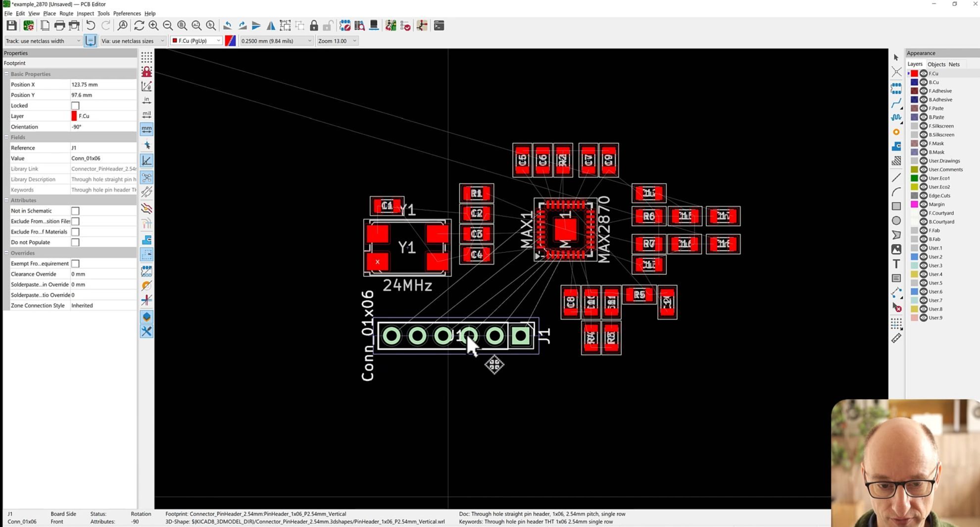Image resolution: width=980 pixels, height=527 pixels.
Task: Hide the B.Cu layer eye icon
Action: coord(924,82)
